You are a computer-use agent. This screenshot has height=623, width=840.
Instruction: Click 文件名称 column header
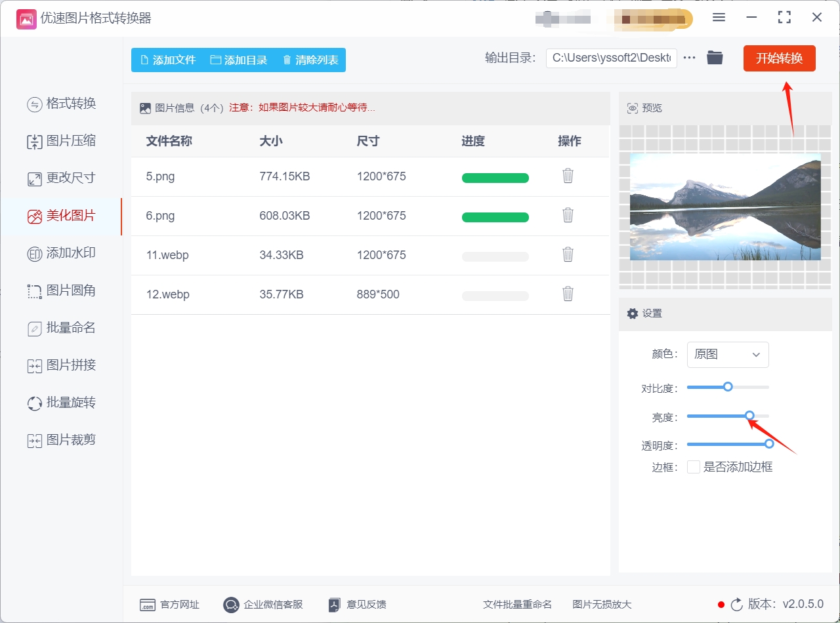pyautogui.click(x=169, y=141)
